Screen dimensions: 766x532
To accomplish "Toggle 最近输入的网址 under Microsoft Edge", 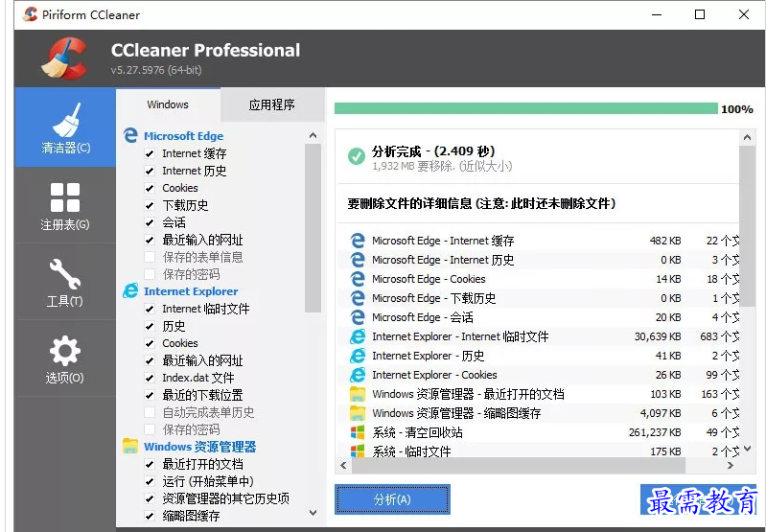I will click(x=150, y=240).
